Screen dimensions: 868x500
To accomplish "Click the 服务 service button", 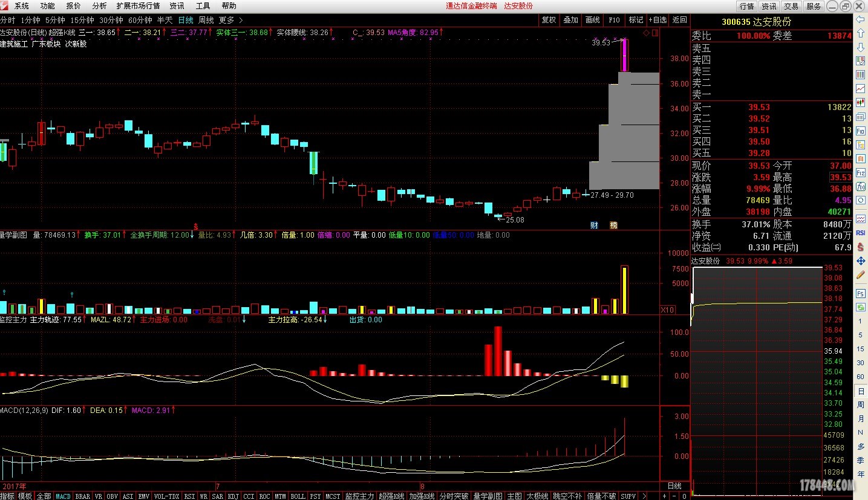I will pyautogui.click(x=814, y=6).
